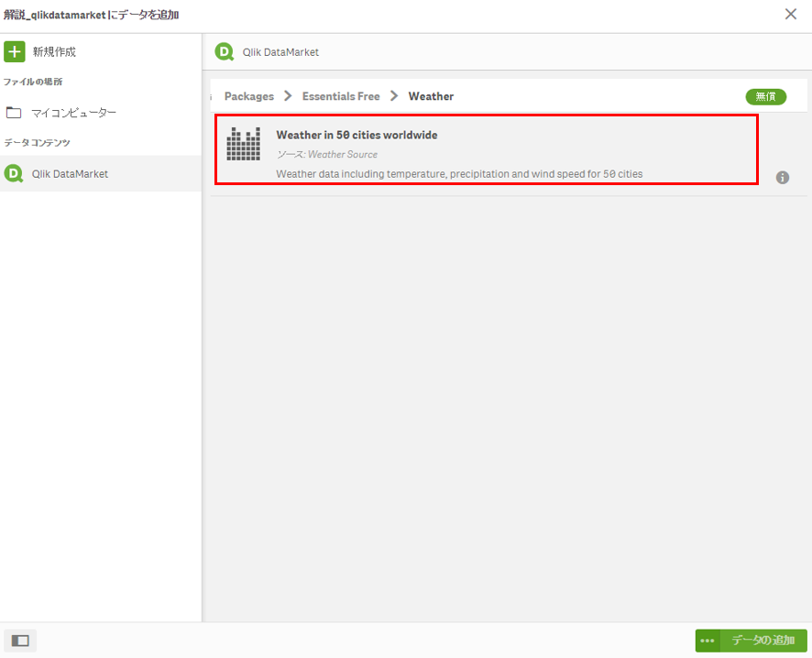812x658 pixels.
Task: Click the データの追加 button
Action: [x=763, y=641]
